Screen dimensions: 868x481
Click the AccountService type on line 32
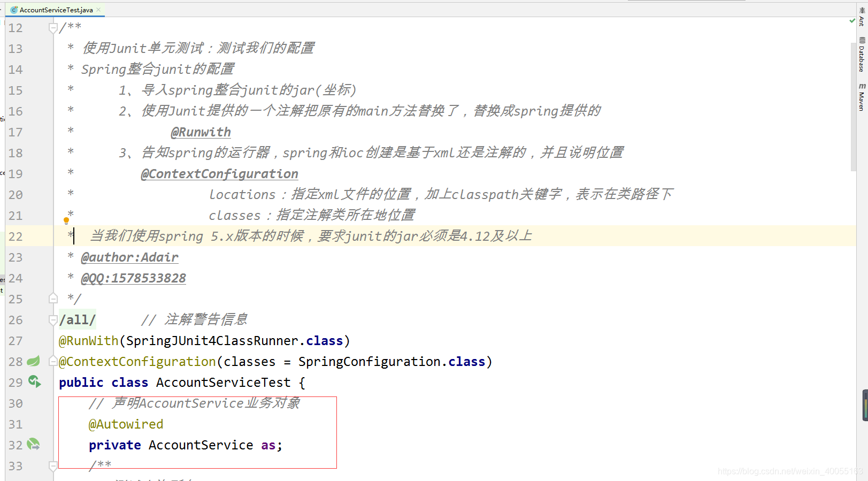[x=201, y=445]
